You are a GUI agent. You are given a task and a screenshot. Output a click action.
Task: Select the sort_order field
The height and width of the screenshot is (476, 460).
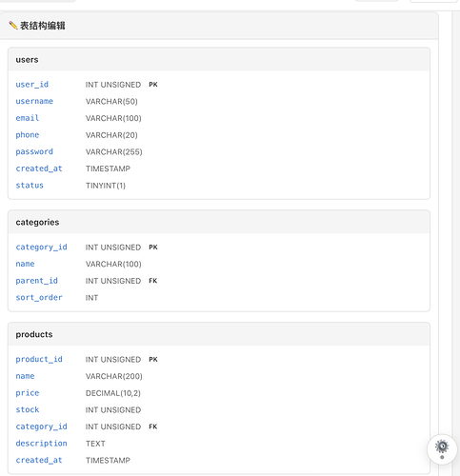pyautogui.click(x=39, y=298)
